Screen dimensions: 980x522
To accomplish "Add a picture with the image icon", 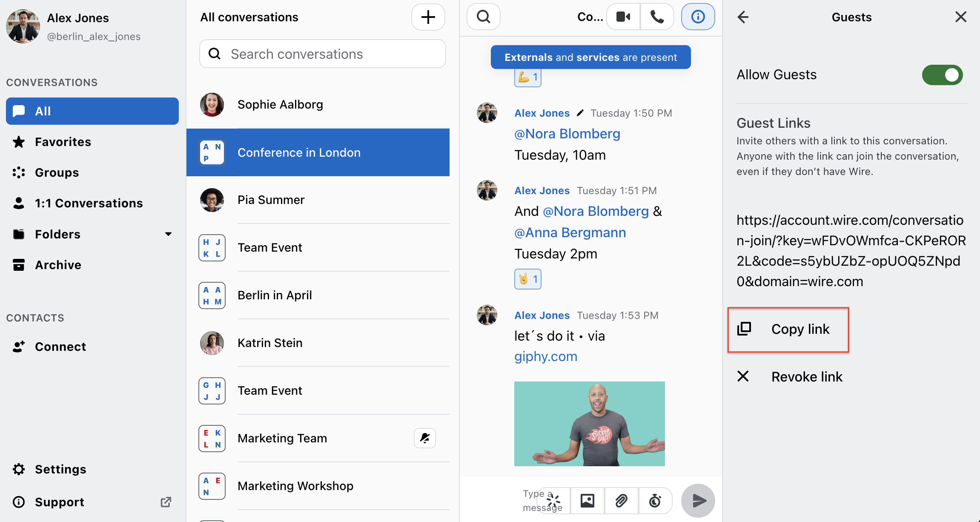I will point(587,501).
